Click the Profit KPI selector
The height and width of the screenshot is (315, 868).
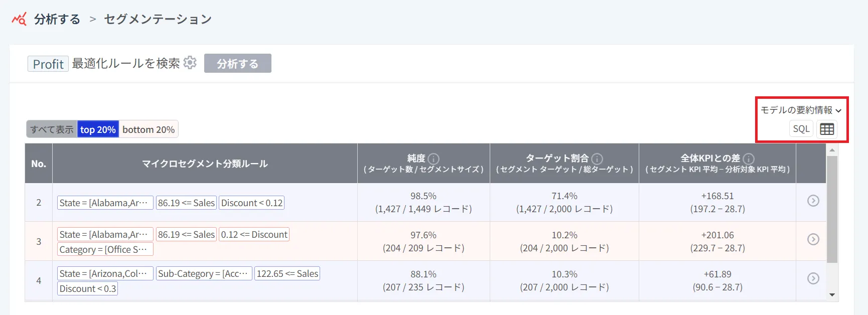tap(48, 64)
